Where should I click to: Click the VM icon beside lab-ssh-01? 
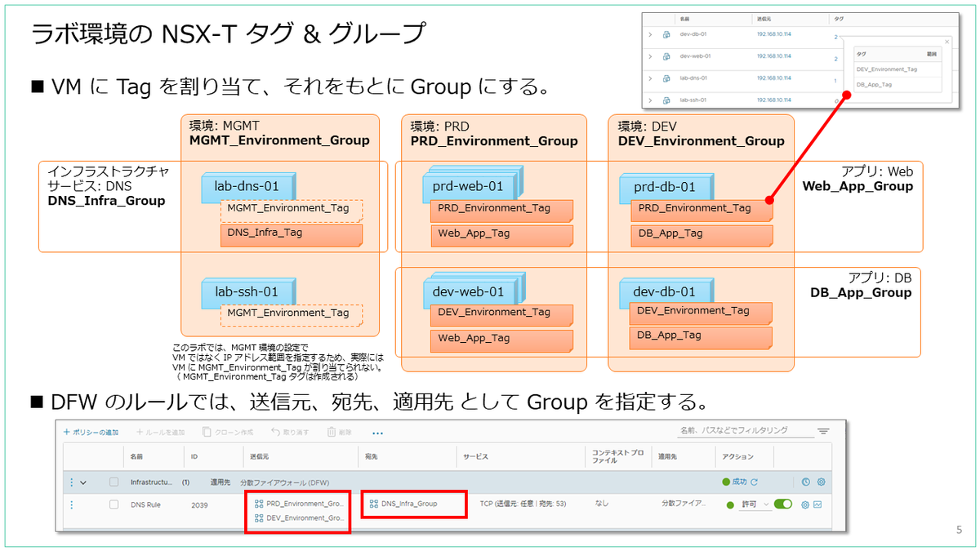point(667,100)
